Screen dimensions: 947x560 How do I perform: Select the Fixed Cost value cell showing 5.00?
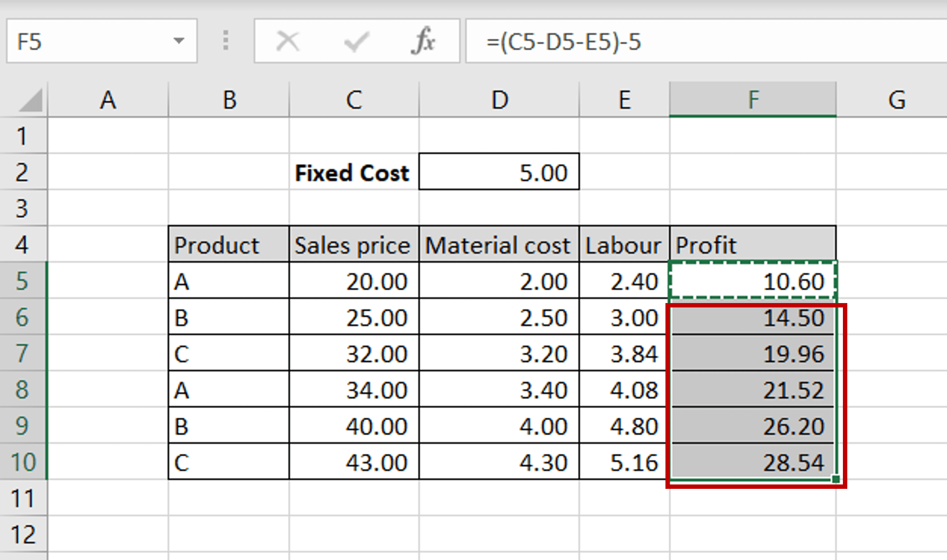tap(499, 172)
